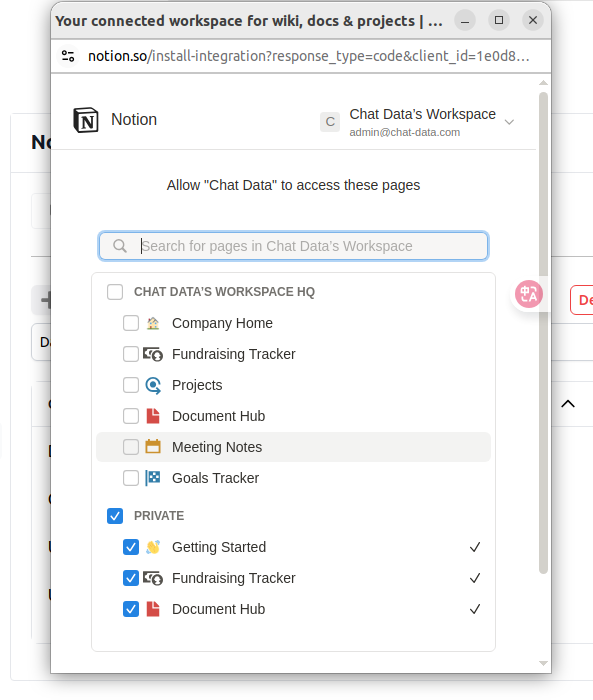
Task: Click the Private Document Hub file icon
Action: (153, 609)
